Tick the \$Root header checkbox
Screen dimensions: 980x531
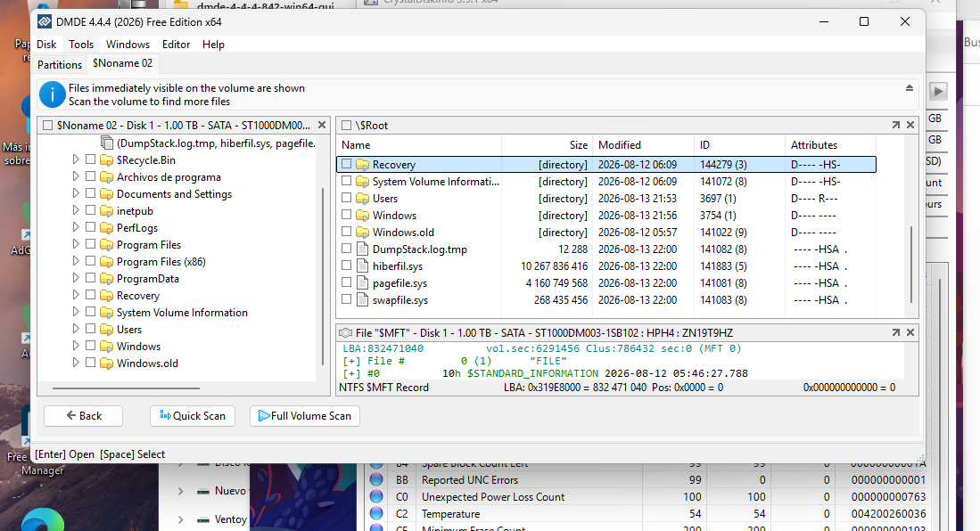pos(346,126)
